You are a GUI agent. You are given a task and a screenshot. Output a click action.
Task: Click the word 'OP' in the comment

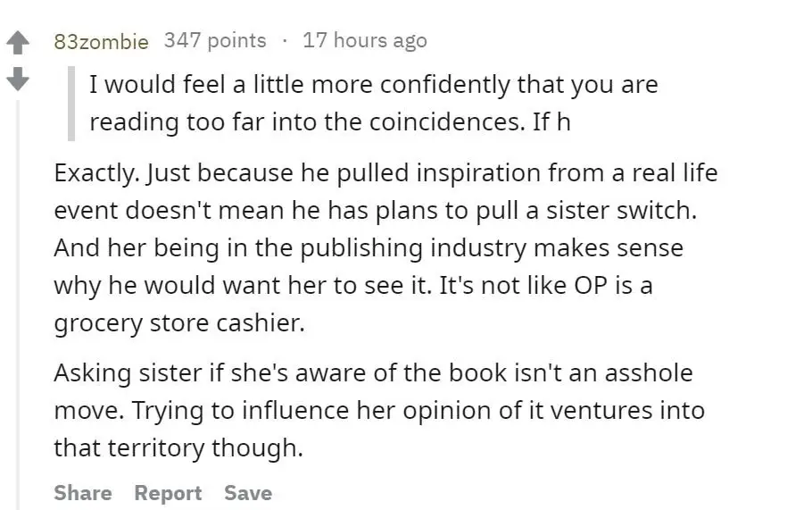(591, 285)
